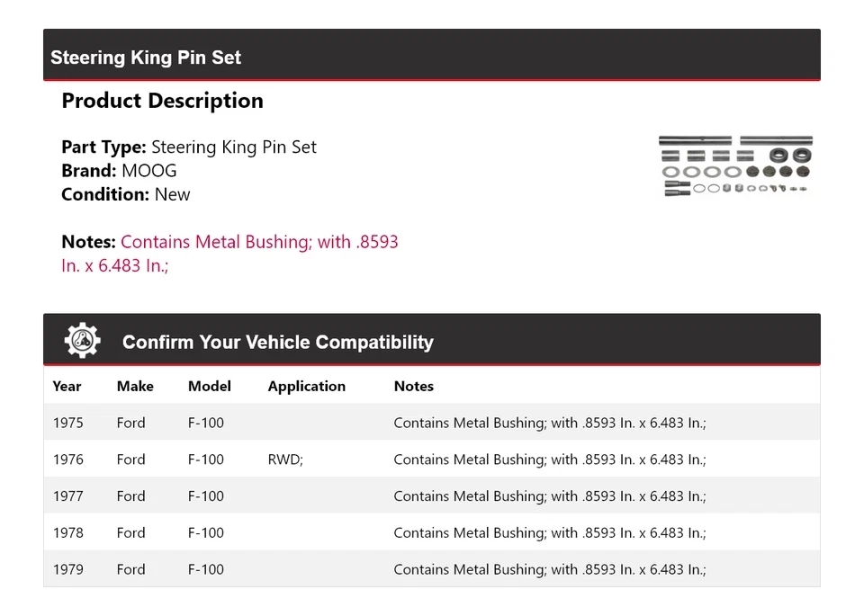Screen dimensions: 864x616
Task: Click the gear icon beside Confirm Your Vehicle Compatibility
Action: click(x=83, y=341)
